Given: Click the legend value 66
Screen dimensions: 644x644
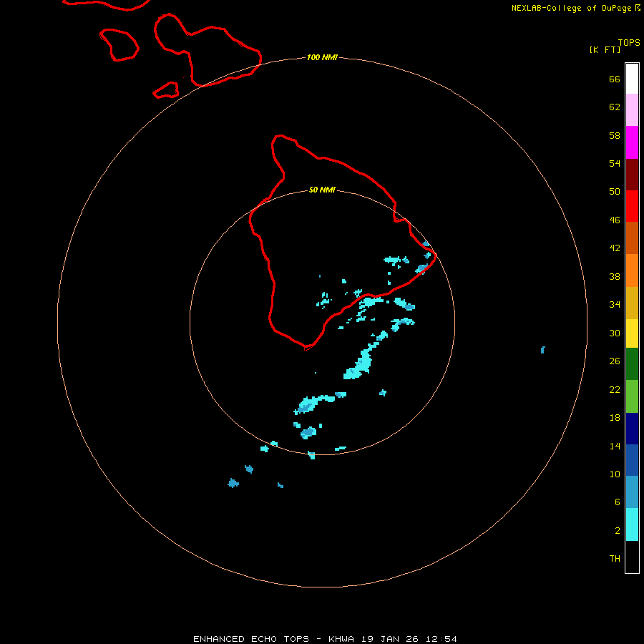Looking at the screenshot, I should (615, 79).
